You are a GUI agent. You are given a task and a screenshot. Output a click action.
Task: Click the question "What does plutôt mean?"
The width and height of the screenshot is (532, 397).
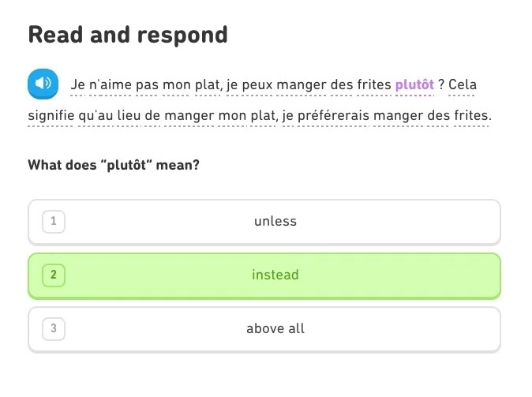[114, 165]
